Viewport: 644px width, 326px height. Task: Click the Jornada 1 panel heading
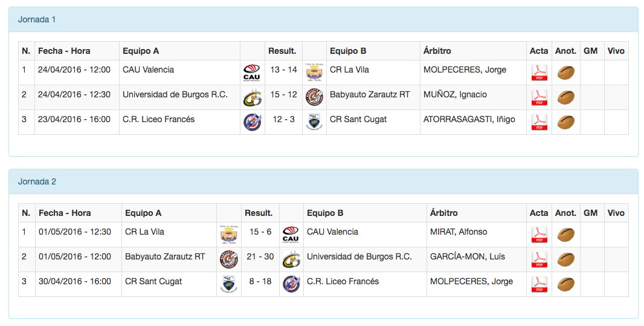point(37,19)
